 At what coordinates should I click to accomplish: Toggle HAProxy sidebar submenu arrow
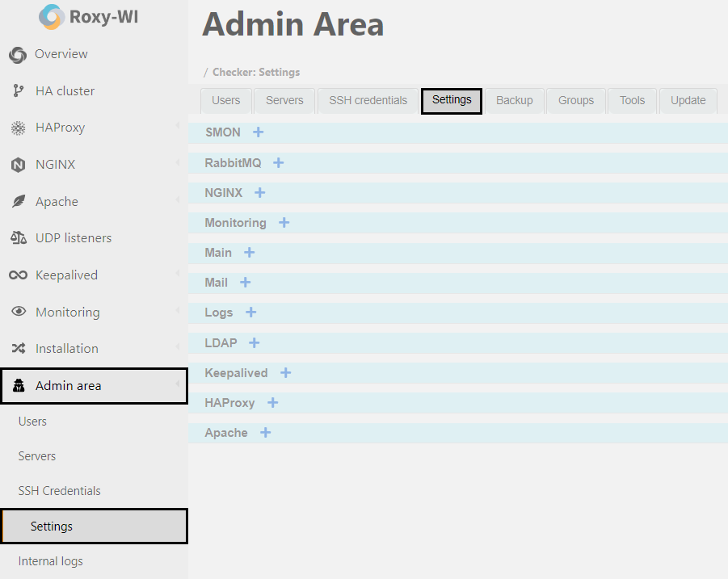[x=178, y=126]
